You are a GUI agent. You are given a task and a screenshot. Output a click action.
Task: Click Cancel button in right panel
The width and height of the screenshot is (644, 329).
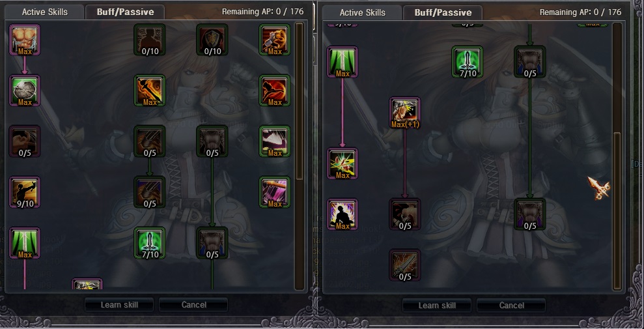click(x=511, y=305)
